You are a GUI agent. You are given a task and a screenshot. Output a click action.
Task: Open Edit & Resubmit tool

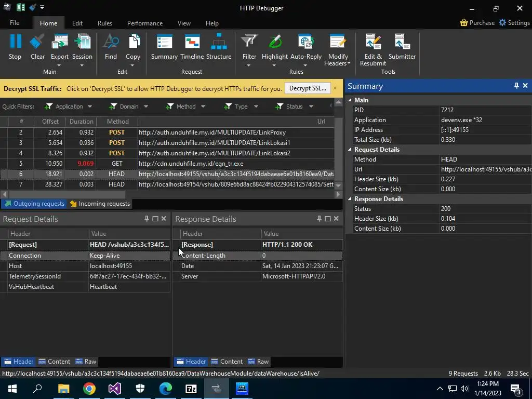(373, 42)
